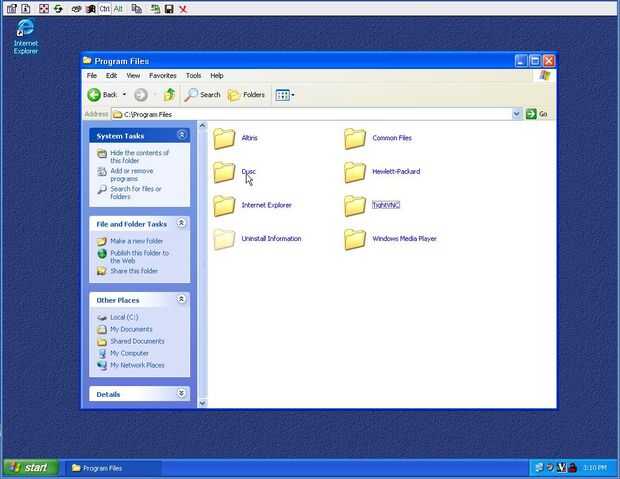Open the Start menu
Viewport: 620px width, 479px height.
click(31, 468)
